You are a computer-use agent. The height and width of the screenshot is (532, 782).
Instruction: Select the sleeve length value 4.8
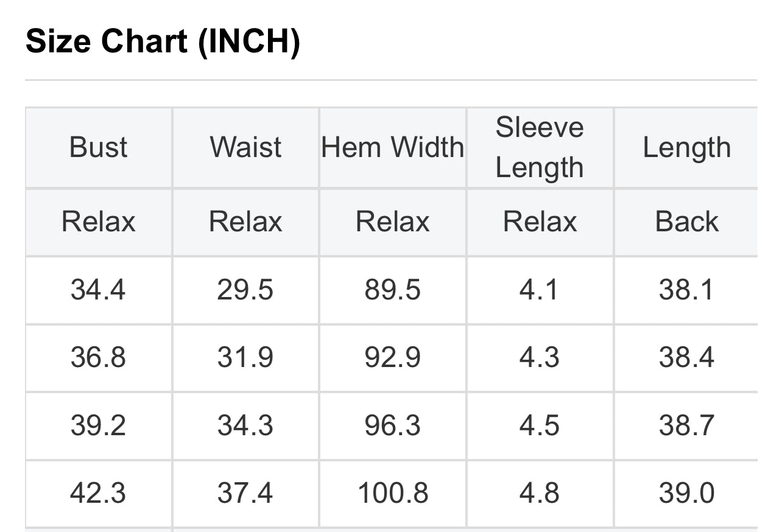pyautogui.click(x=540, y=493)
